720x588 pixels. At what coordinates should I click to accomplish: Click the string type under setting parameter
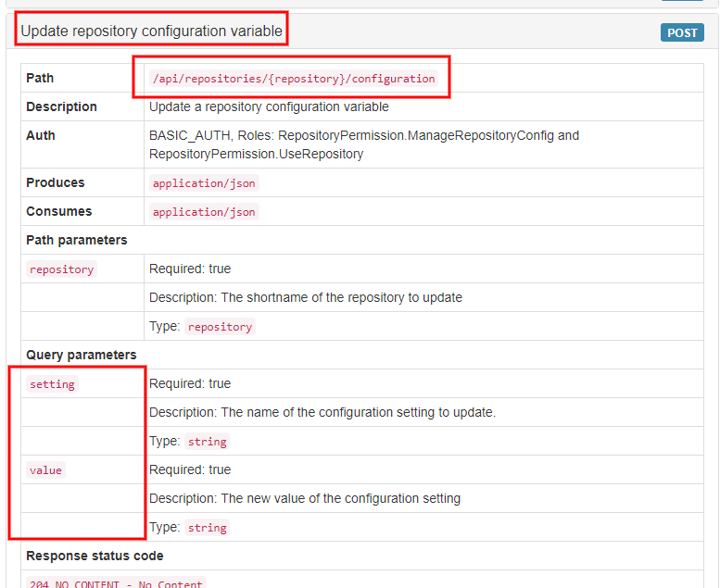(x=207, y=442)
